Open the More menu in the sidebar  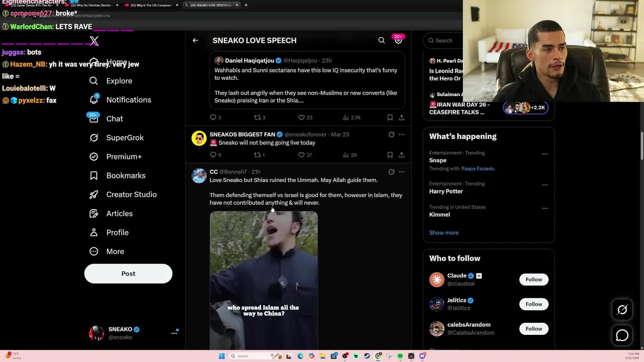[x=107, y=251]
